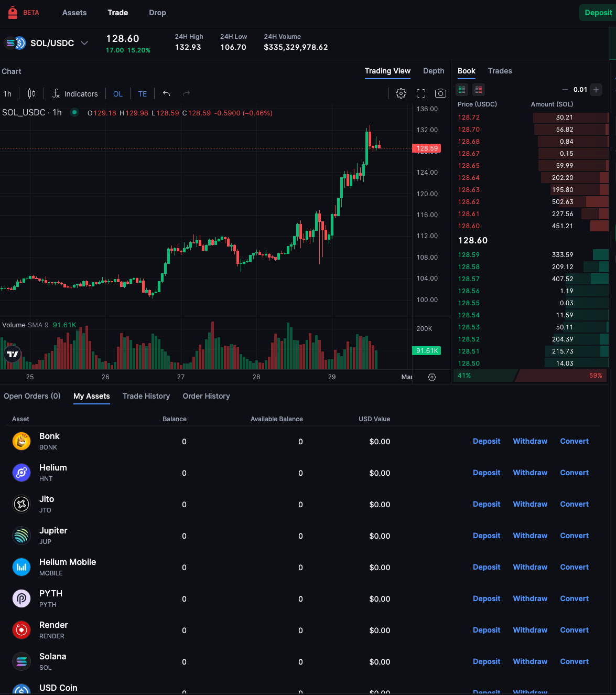Viewport: 616px width, 695px height.
Task: Open the chart time axis settings icon
Action: click(x=432, y=377)
